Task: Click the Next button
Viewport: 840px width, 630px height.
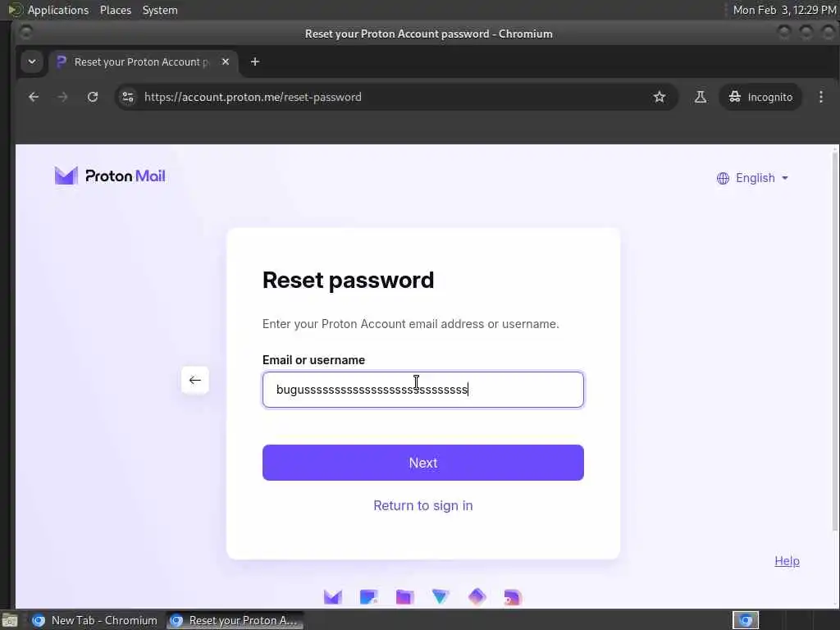Action: coord(423,463)
